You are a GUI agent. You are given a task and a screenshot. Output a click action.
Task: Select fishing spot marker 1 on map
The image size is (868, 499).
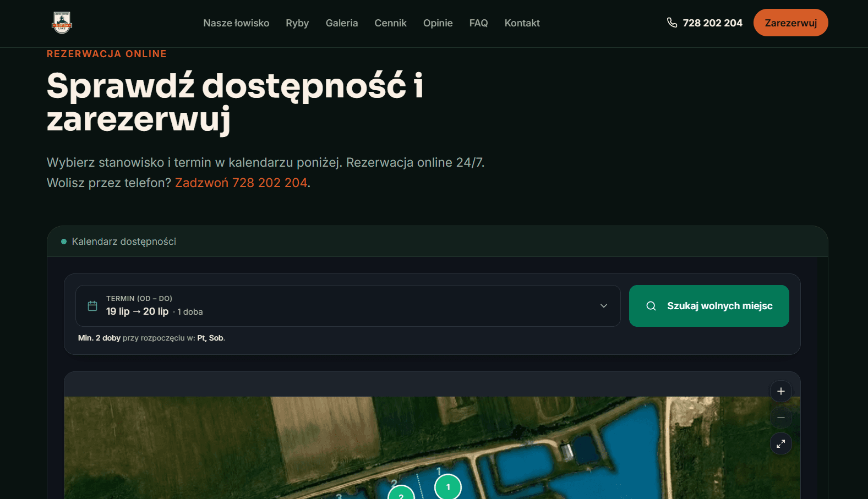click(x=448, y=487)
